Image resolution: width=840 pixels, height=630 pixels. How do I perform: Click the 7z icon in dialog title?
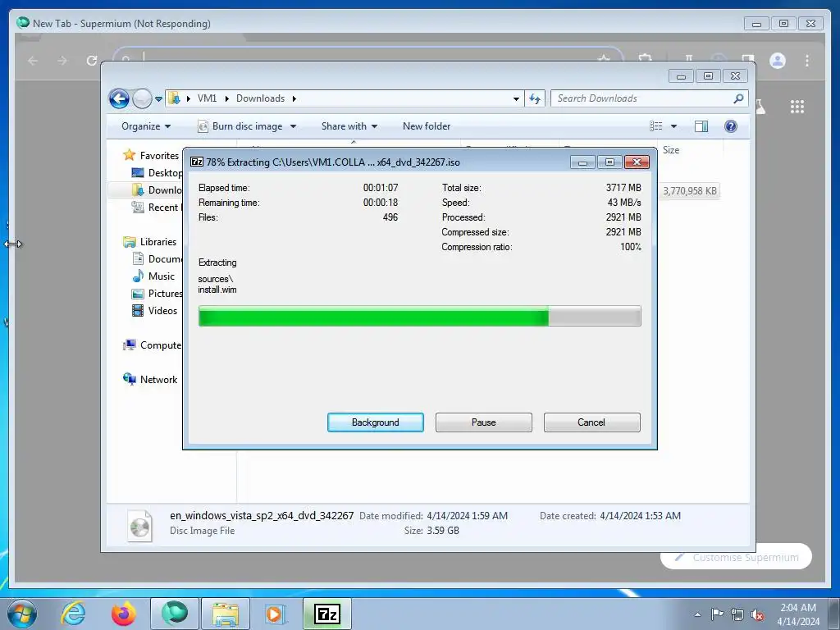(197, 162)
